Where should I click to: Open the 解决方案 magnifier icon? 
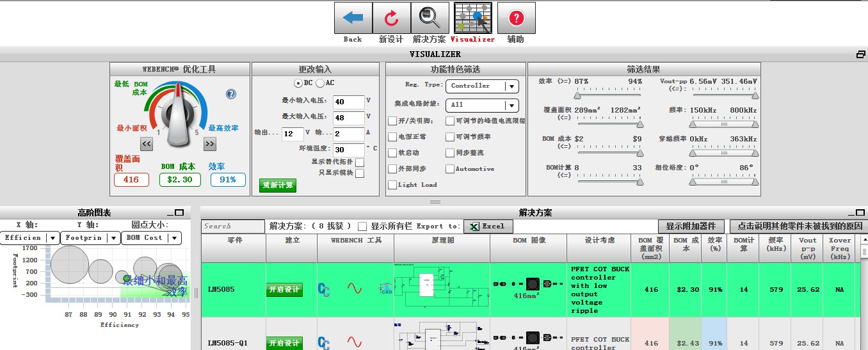430,18
